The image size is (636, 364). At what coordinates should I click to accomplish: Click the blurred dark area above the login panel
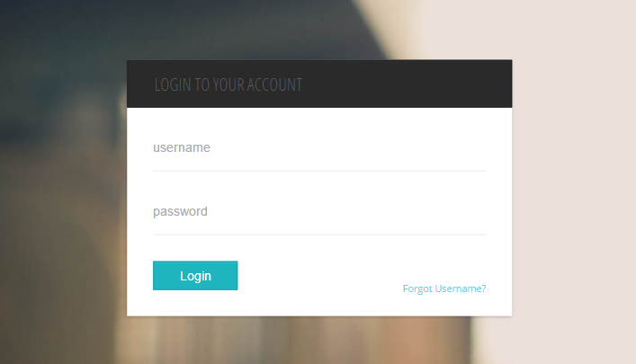tap(244, 29)
